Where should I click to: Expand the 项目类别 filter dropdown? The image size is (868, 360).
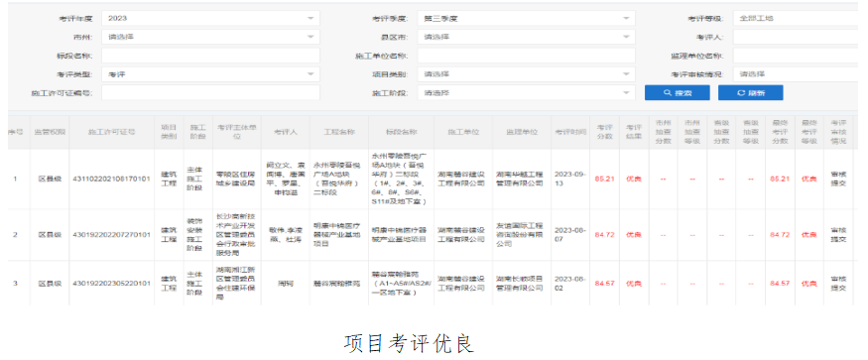point(526,74)
